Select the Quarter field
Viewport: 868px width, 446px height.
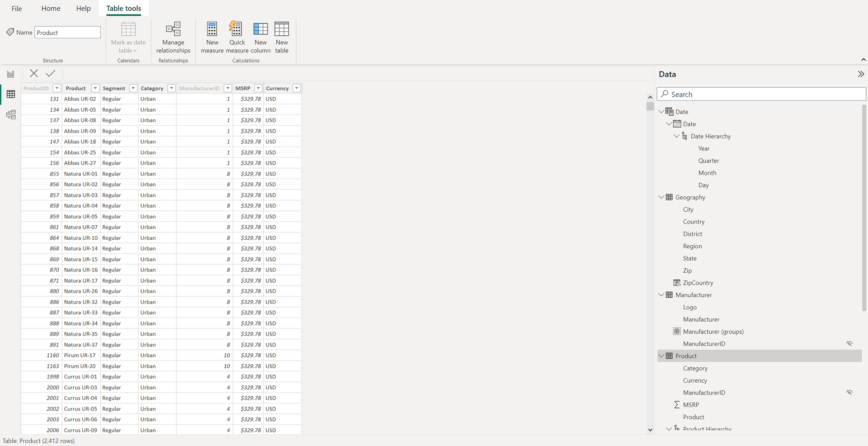coord(708,161)
